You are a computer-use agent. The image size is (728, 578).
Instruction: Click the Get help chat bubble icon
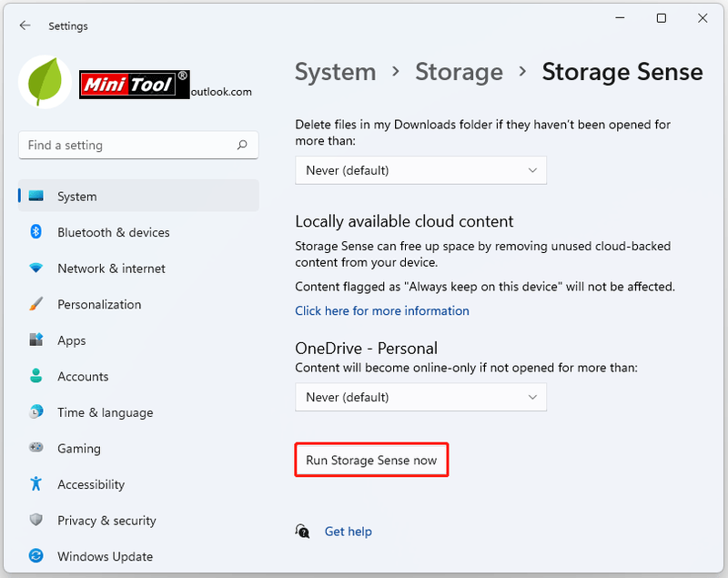coord(302,531)
